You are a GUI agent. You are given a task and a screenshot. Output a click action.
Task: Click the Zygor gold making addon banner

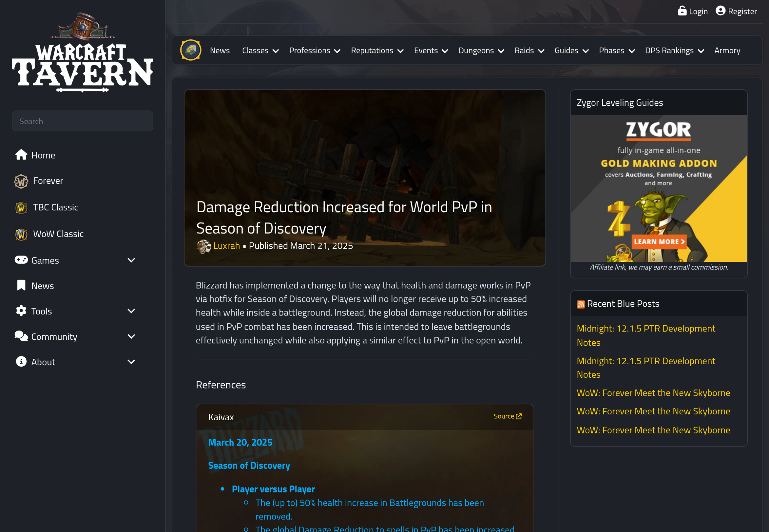(659, 188)
